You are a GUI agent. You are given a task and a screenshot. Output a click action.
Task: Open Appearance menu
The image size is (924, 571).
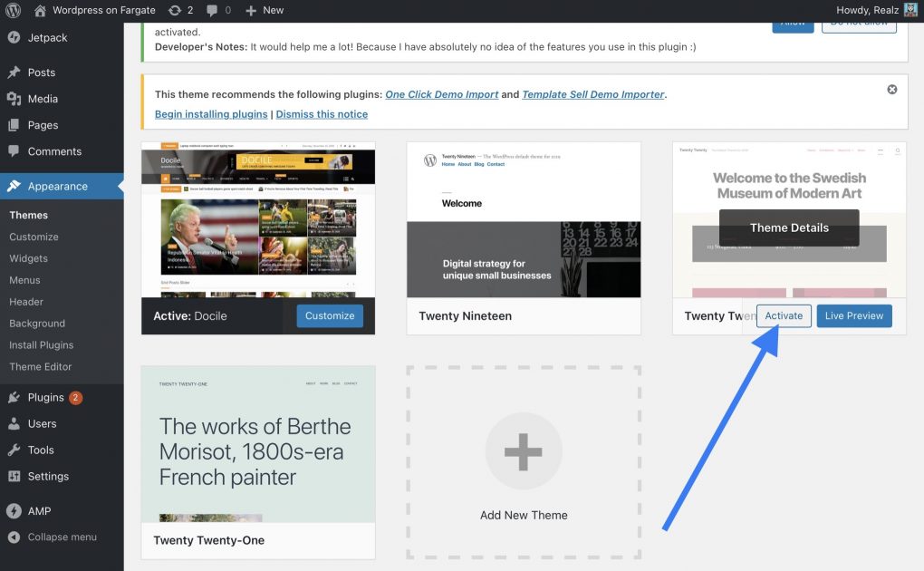tap(58, 186)
